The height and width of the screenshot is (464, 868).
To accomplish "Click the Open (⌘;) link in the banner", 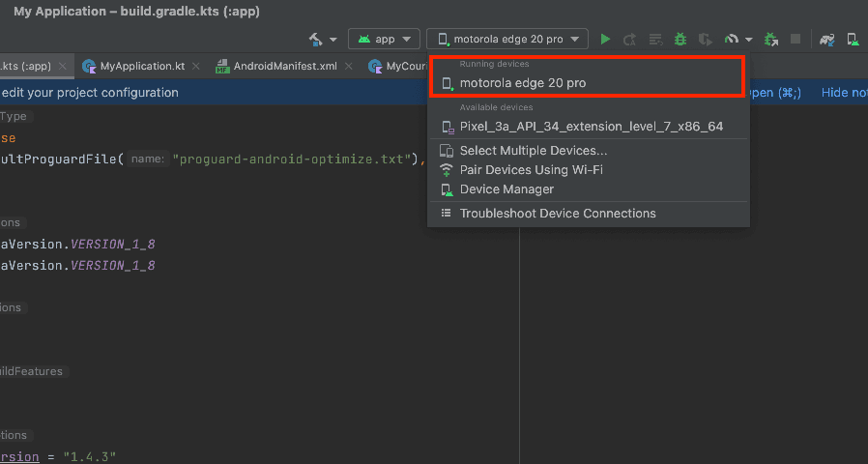I will 775,93.
